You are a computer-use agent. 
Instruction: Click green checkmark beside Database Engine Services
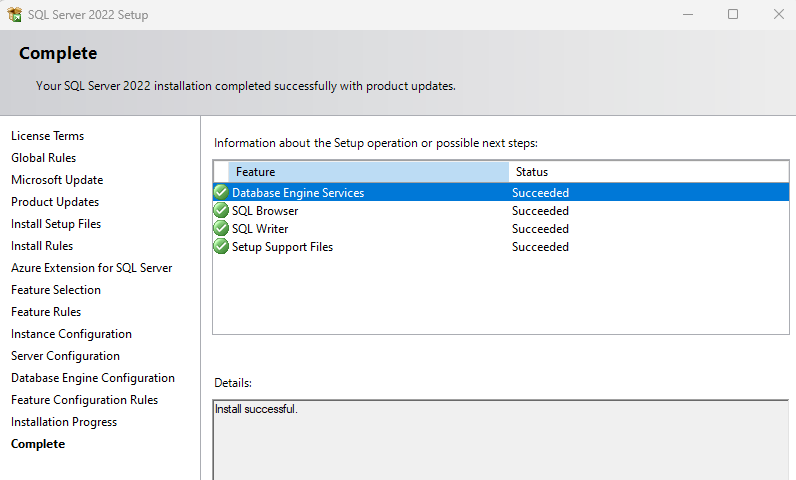[221, 192]
